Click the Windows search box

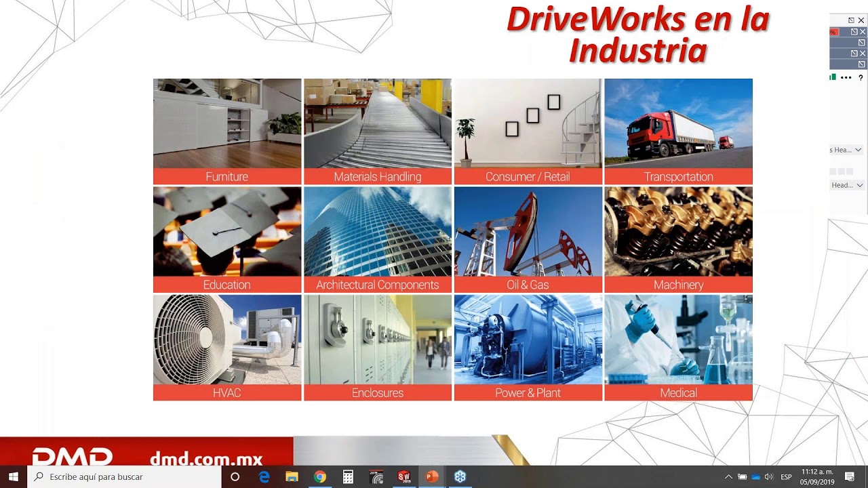click(124, 476)
